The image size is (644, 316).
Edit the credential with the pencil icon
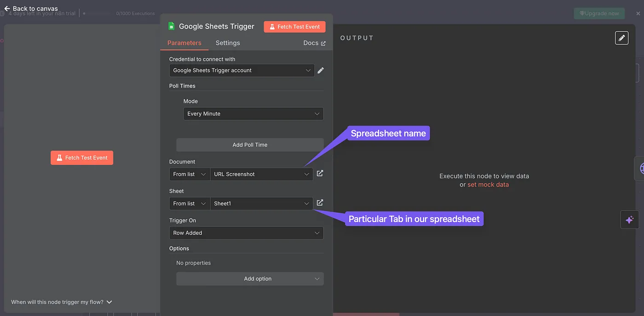(321, 70)
